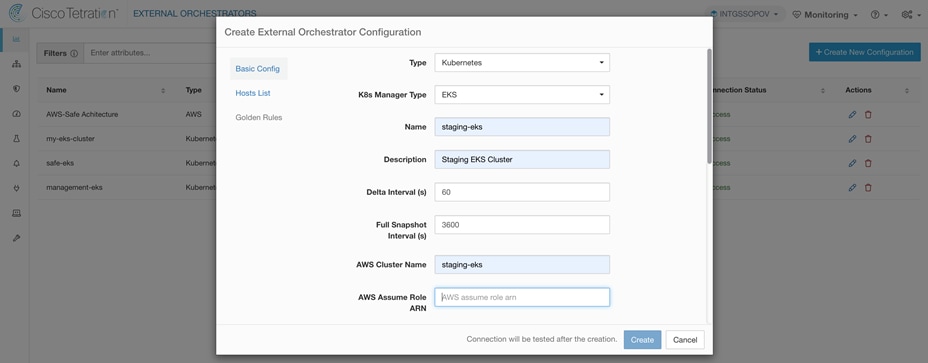Select the AWS-Safe Achitecture row name

[82, 114]
